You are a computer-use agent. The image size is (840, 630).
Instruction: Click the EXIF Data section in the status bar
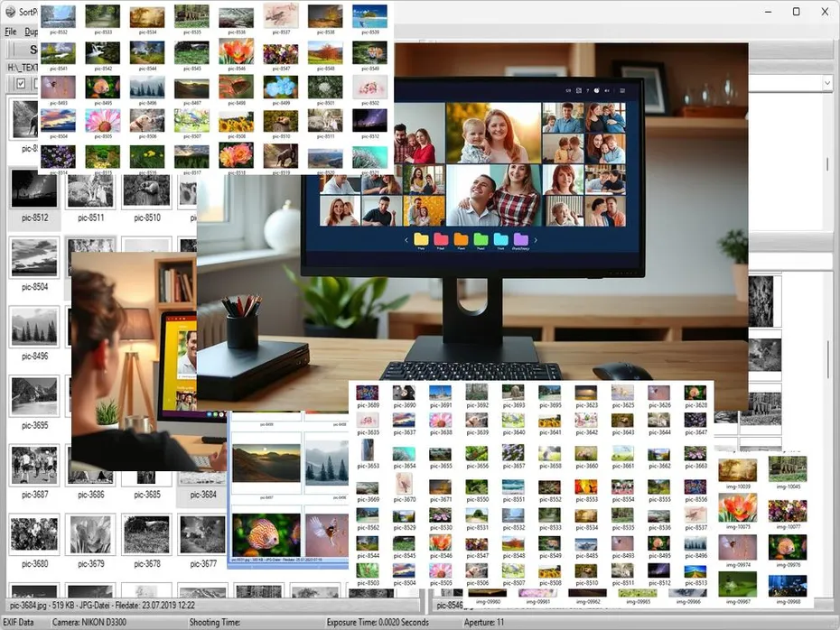(23, 621)
